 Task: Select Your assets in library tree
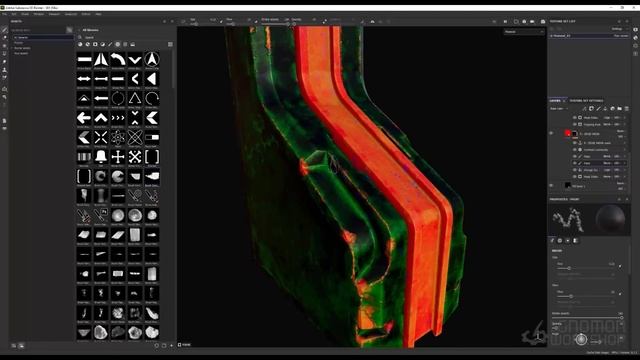[x=21, y=53]
